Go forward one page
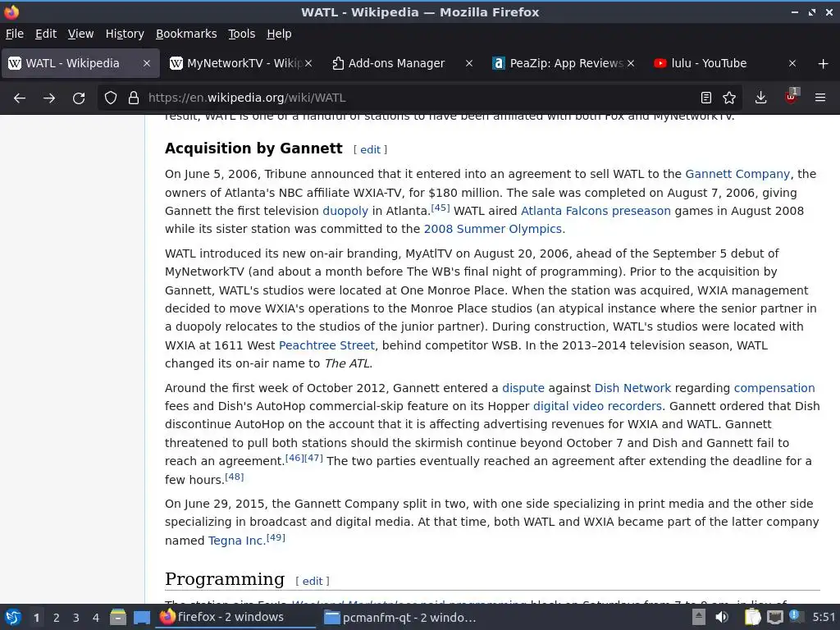This screenshot has height=630, width=840. point(48,98)
